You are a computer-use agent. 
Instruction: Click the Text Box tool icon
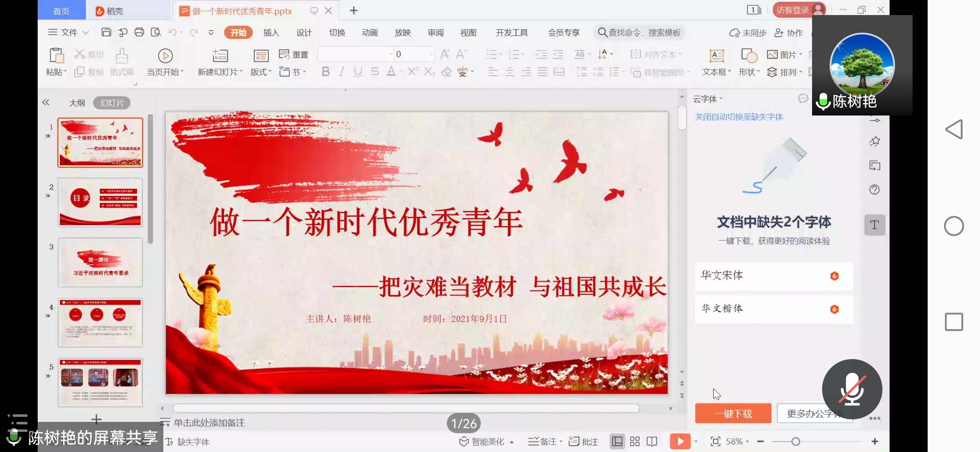point(716,56)
